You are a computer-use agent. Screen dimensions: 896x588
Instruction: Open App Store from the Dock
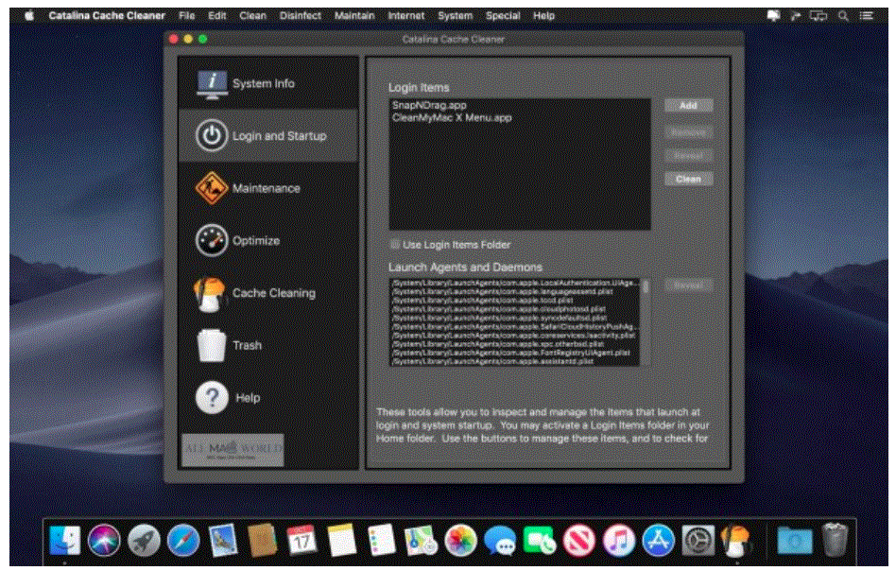(x=658, y=540)
